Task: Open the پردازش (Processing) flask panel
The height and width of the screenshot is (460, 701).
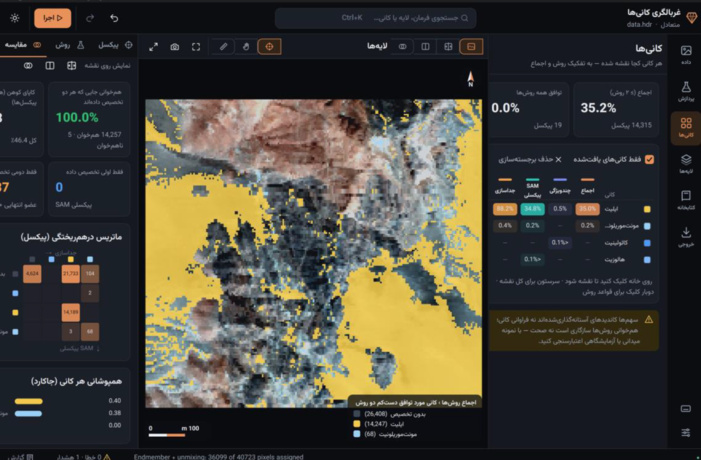Action: click(685, 91)
